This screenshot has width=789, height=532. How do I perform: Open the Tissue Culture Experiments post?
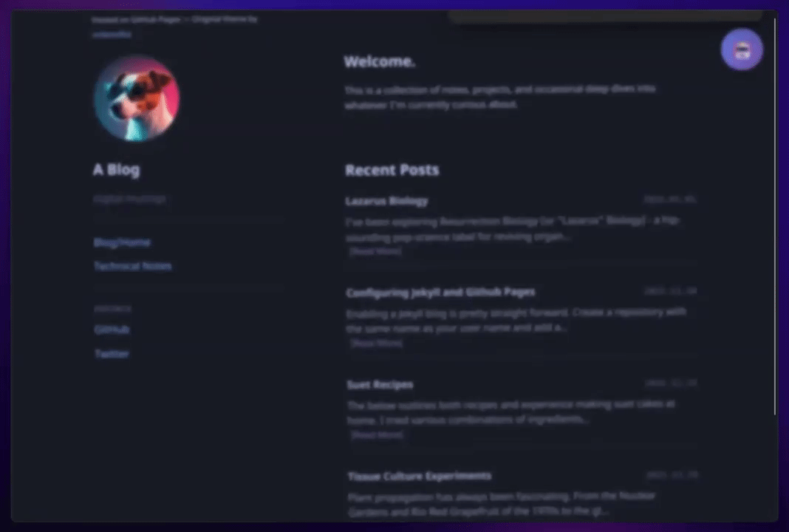420,476
